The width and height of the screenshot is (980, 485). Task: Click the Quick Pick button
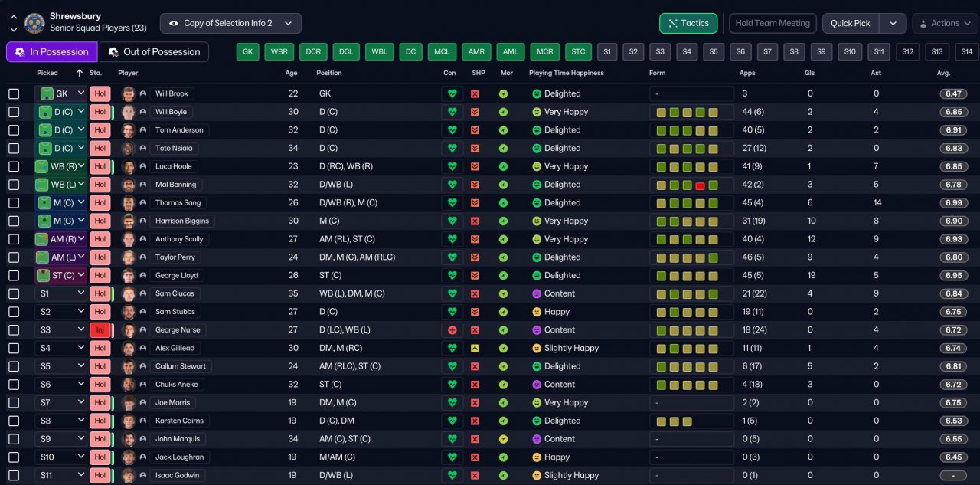(x=851, y=23)
